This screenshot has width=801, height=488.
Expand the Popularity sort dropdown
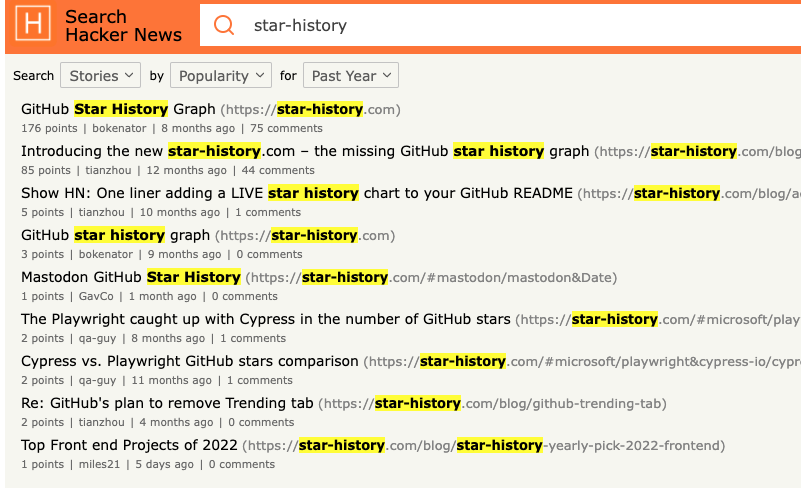coord(220,75)
